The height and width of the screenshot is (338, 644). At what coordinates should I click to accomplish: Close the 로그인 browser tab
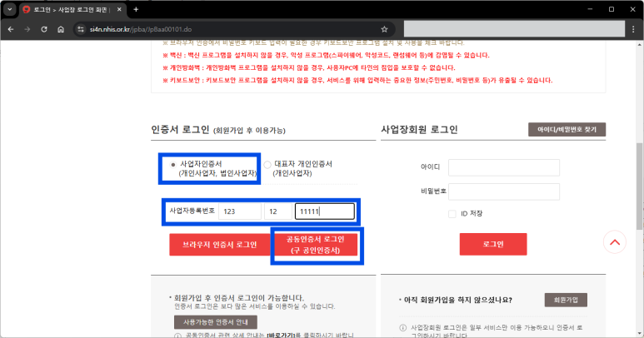pos(119,9)
